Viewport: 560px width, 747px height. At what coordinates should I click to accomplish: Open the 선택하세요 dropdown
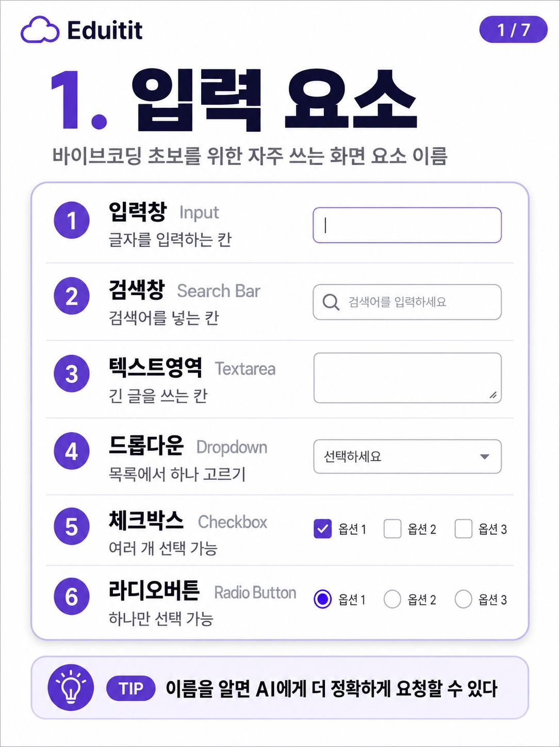click(x=407, y=457)
